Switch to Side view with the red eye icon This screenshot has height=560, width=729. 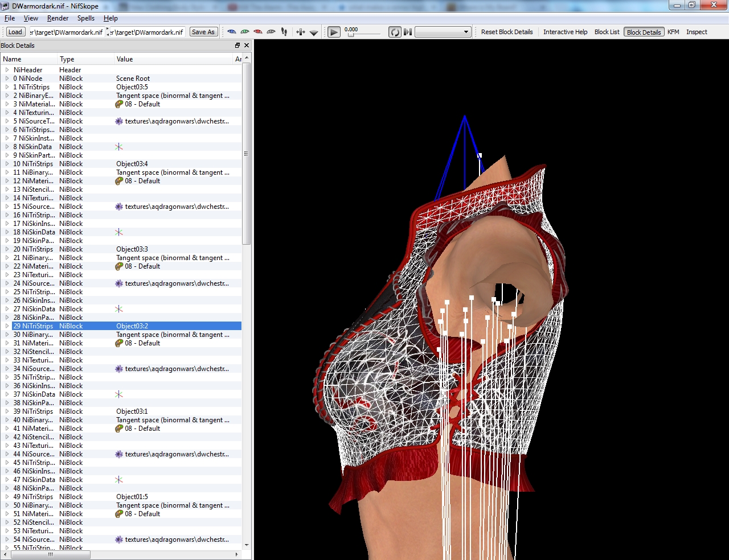258,32
